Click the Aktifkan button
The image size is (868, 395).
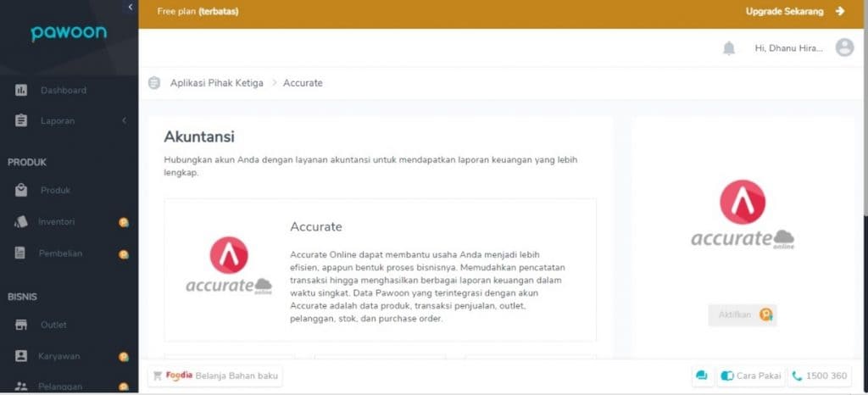coord(743,314)
